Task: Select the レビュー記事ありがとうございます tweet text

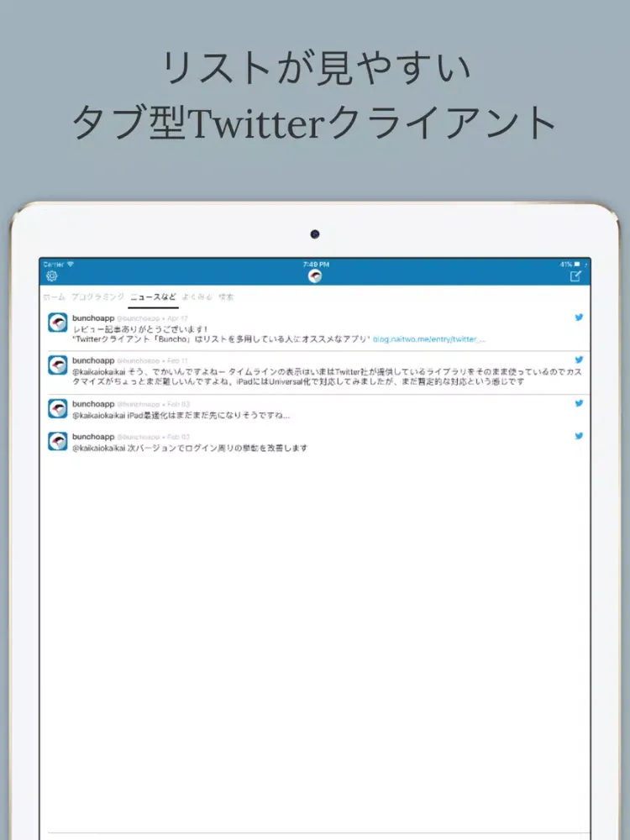Action: pyautogui.click(x=140, y=329)
